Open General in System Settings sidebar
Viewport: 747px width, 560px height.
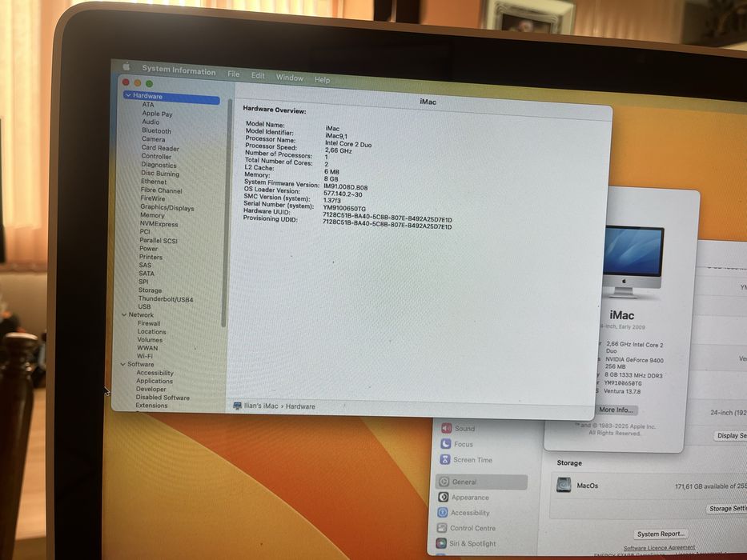[482, 482]
